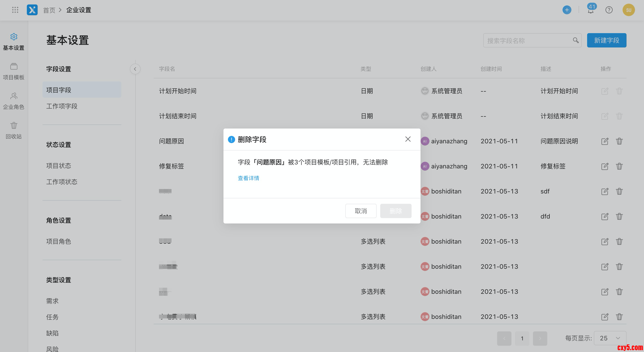This screenshot has height=352, width=644.
Task: Click the magnifier icon in search field
Action: [x=575, y=40]
